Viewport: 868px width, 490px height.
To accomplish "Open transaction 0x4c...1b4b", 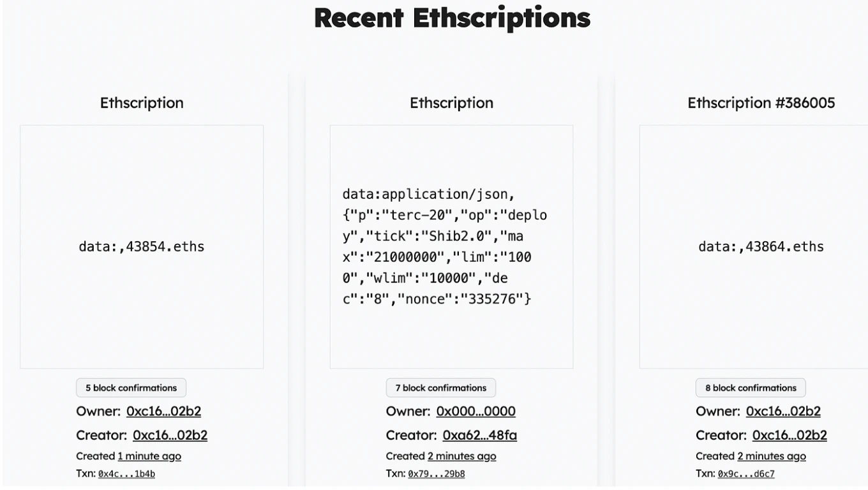I will tap(126, 474).
